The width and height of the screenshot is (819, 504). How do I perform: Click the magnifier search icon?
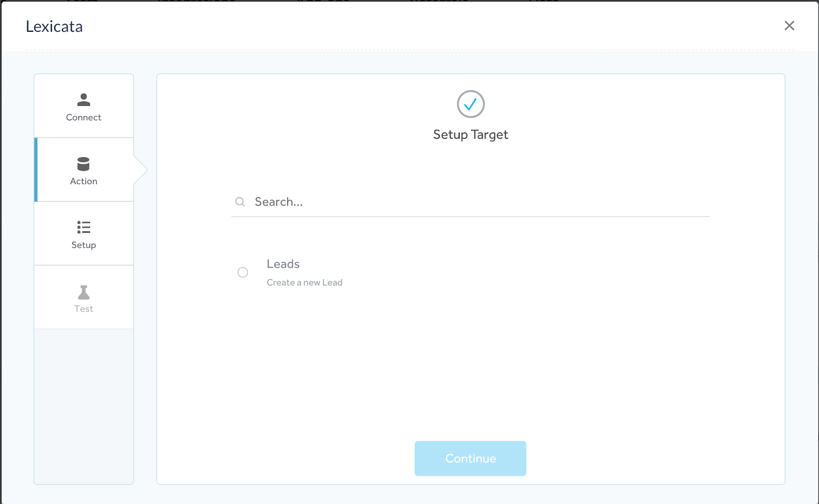(x=240, y=202)
